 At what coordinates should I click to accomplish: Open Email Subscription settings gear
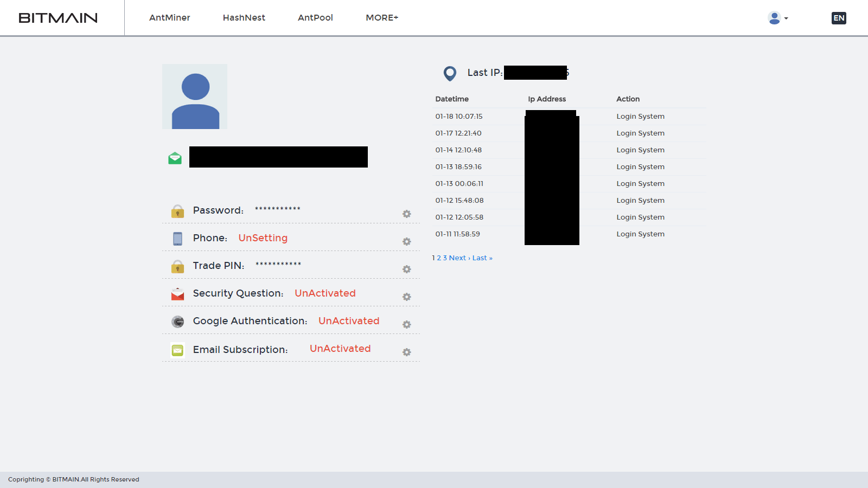coord(406,352)
